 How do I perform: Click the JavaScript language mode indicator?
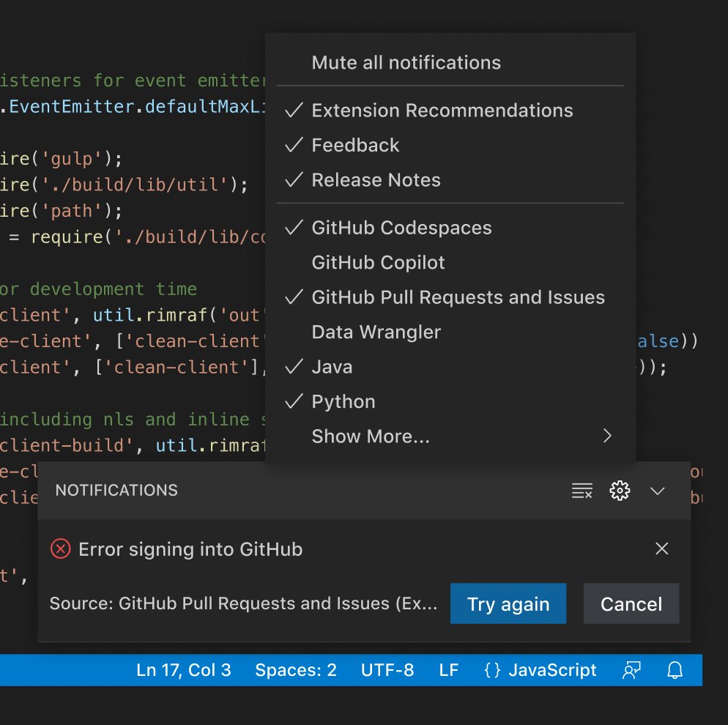(x=540, y=670)
